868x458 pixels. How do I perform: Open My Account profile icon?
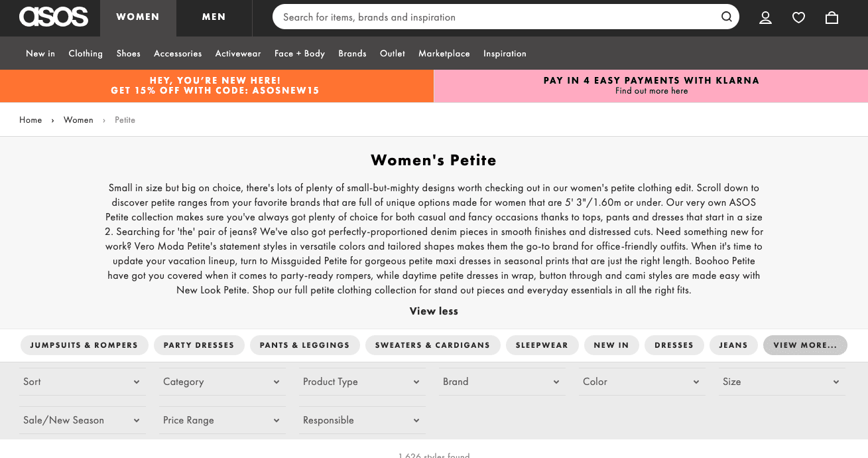(x=765, y=18)
